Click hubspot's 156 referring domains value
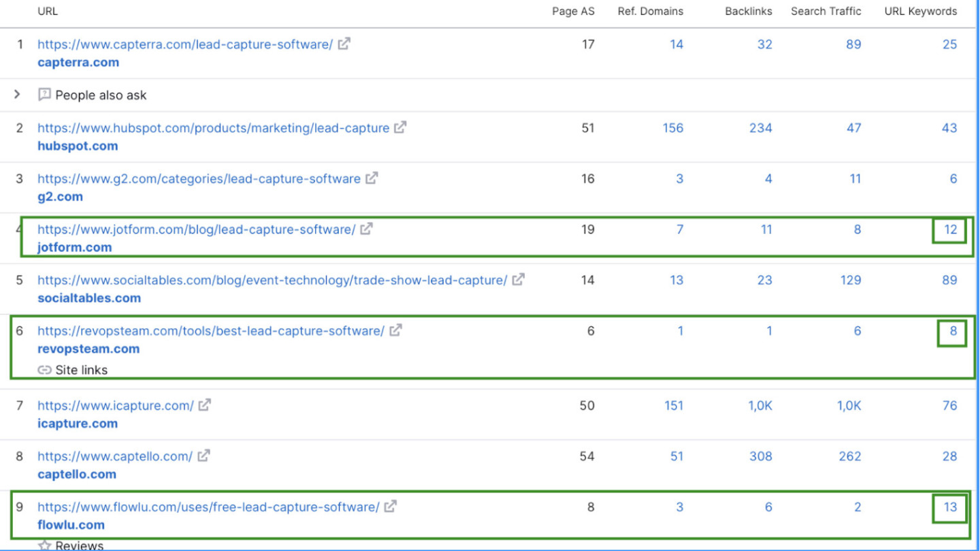980x551 pixels. (x=673, y=128)
